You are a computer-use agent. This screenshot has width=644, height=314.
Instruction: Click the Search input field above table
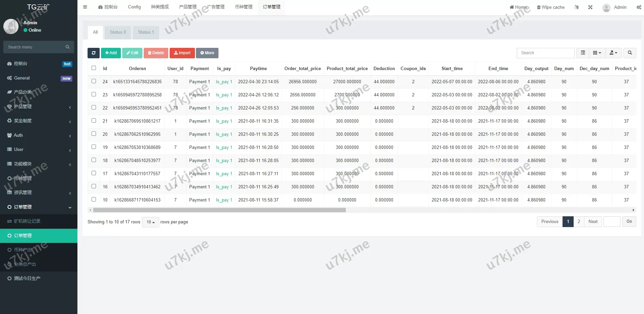click(545, 53)
